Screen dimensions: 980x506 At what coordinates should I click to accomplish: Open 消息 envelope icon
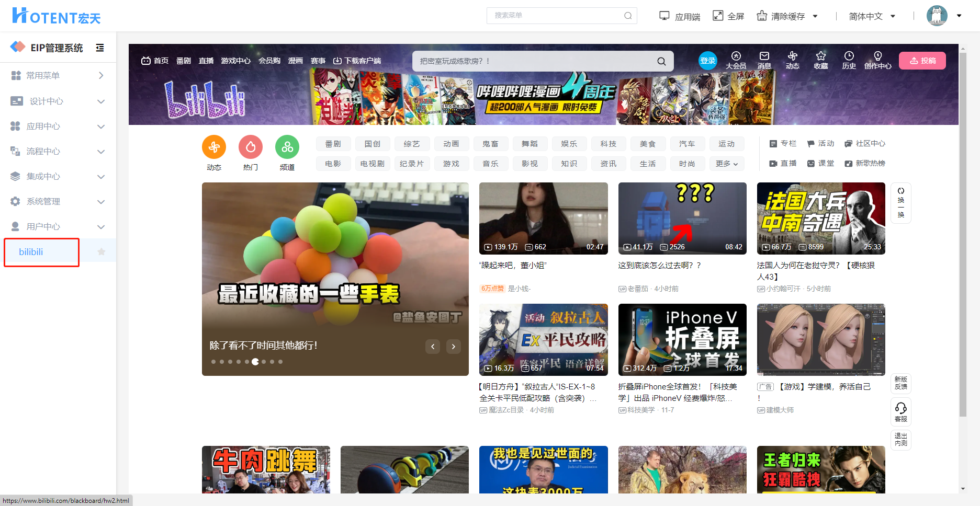764,56
